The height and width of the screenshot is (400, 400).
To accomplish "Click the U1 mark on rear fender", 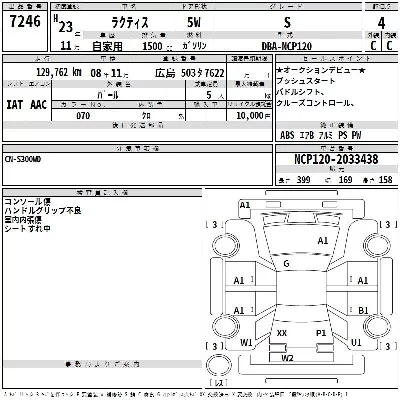I will pos(356,342).
